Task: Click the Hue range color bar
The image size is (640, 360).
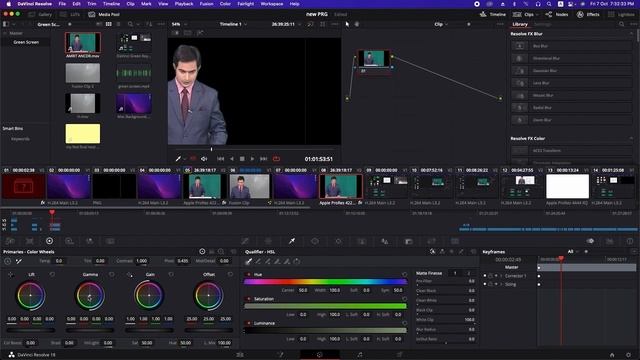Action: click(x=325, y=282)
